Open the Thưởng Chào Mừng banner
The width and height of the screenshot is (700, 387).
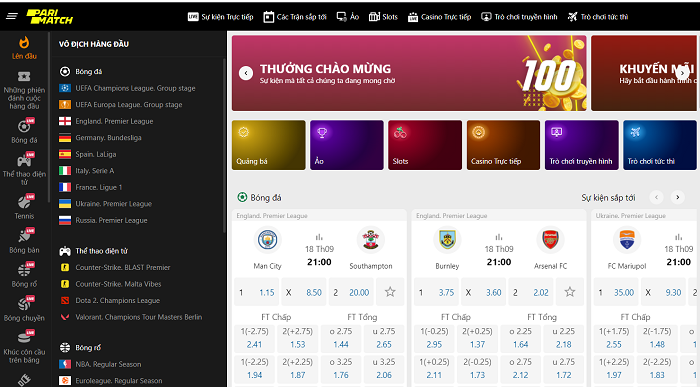[409, 73]
